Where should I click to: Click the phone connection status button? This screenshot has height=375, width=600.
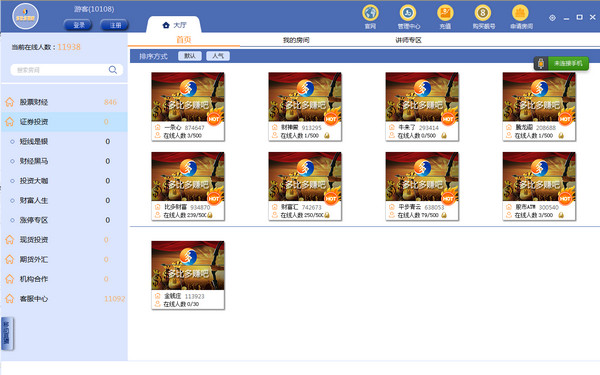561,63
